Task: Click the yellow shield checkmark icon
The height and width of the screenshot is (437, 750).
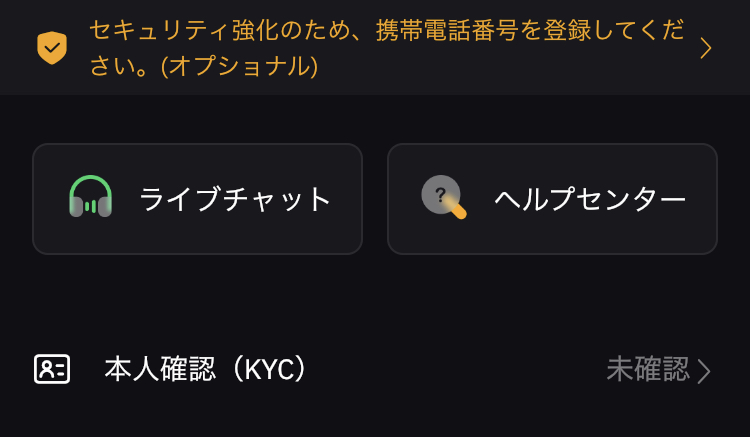Action: point(52,48)
